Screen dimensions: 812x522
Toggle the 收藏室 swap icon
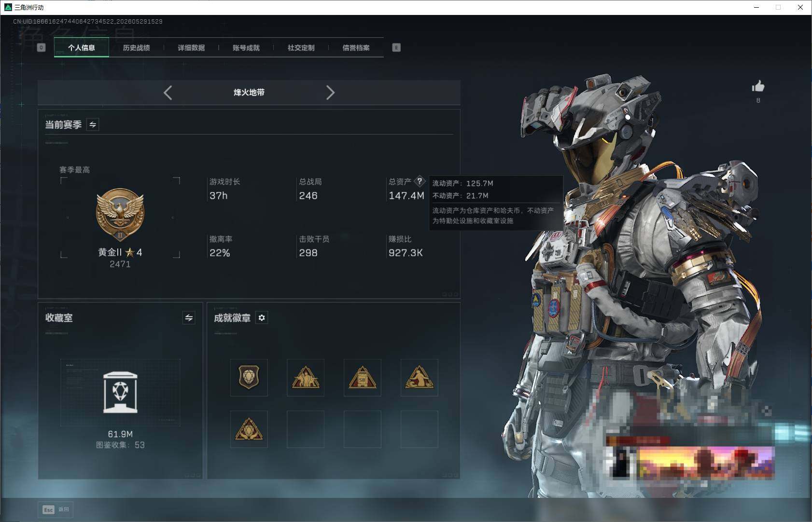tap(189, 317)
